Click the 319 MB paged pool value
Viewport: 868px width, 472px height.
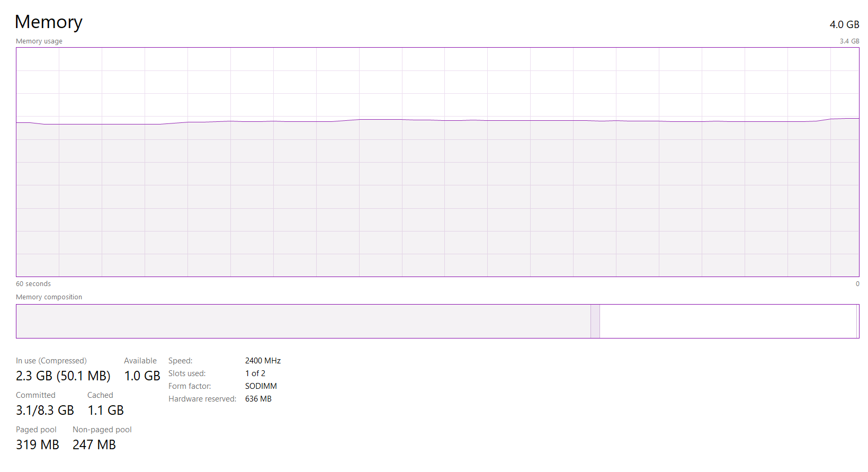(38, 445)
